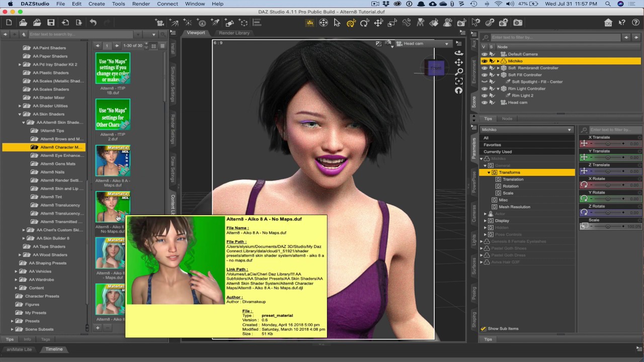Screen dimensions: 644x362
Task: Expand AA Pd Iray Shader Kit 2 folder
Action: coord(20,64)
